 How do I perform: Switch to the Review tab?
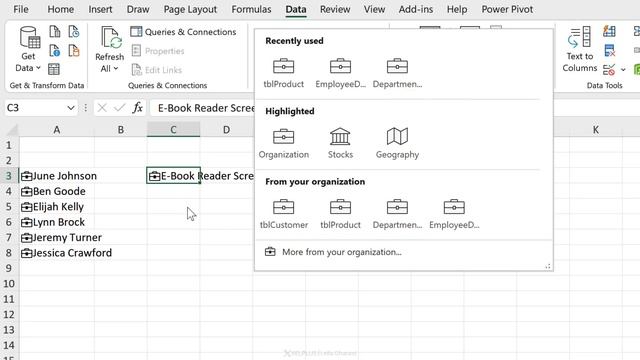[335, 9]
